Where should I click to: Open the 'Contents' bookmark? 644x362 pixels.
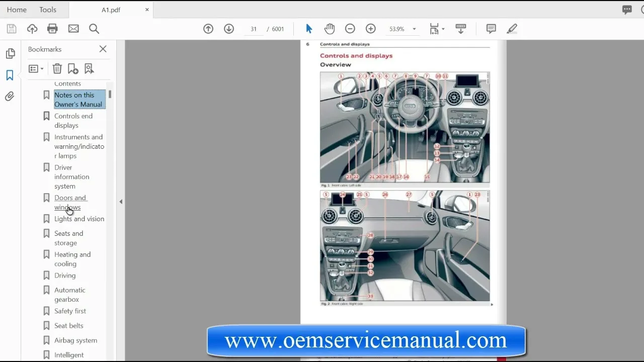tap(67, 83)
